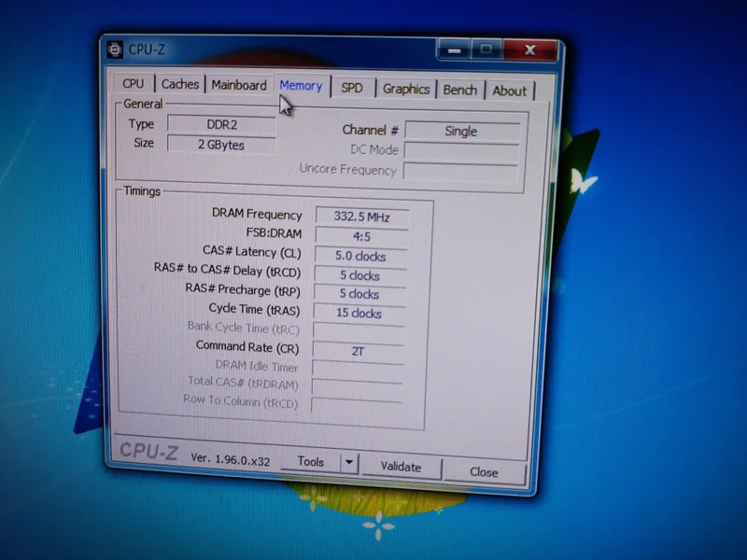
Task: Go to the Bench tab
Action: click(x=459, y=90)
